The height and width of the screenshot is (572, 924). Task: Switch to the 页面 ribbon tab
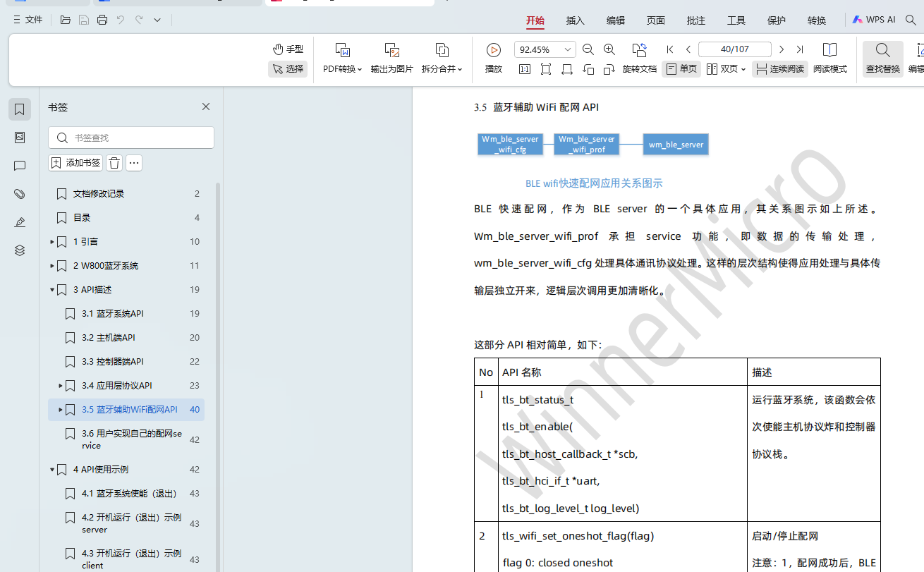tap(656, 20)
